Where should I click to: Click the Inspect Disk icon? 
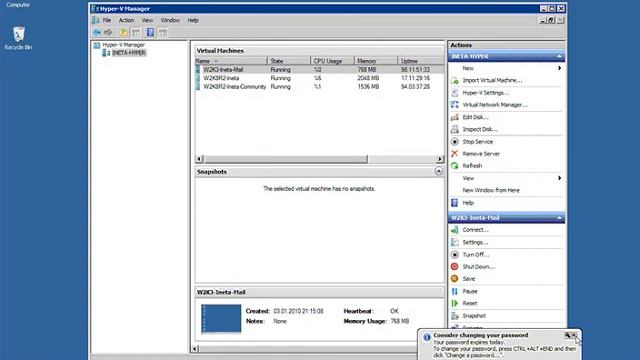455,129
